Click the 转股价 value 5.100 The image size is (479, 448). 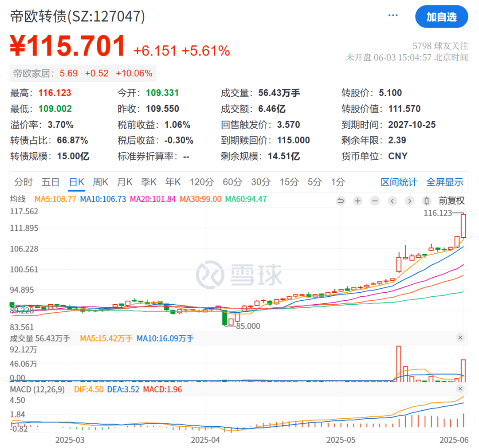390,93
